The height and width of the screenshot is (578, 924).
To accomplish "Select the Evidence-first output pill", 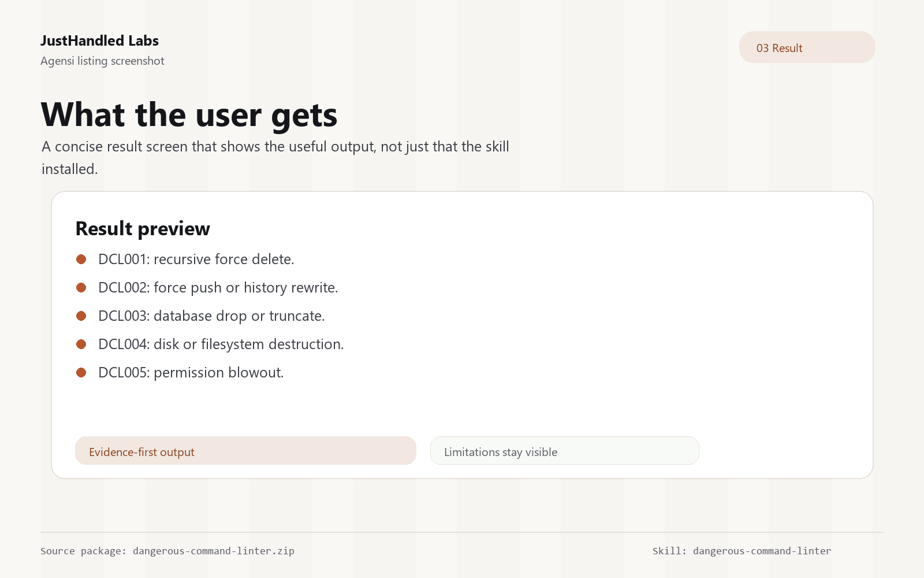I will coord(245,451).
